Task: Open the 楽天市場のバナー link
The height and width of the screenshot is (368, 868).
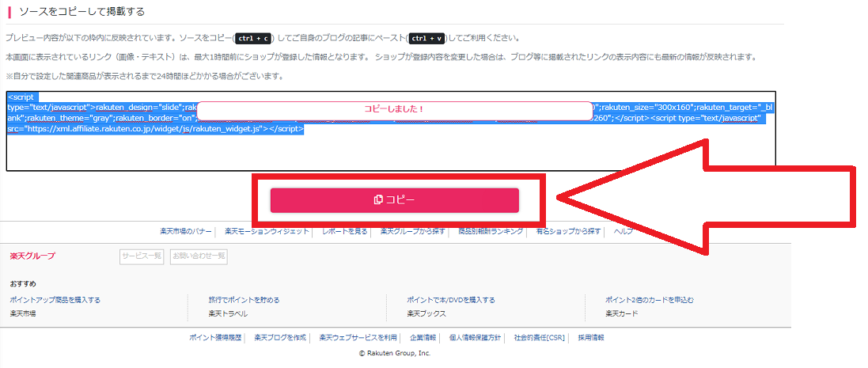Action: point(186,231)
